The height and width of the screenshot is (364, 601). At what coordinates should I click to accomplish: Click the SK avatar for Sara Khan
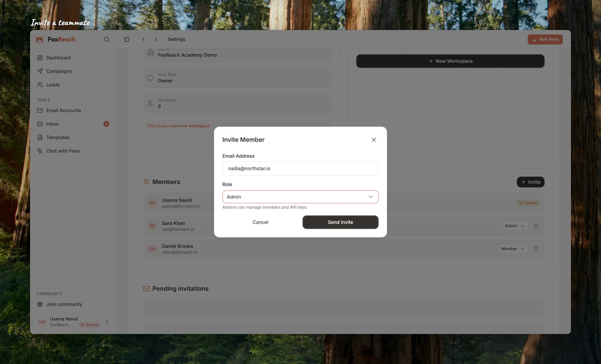pyautogui.click(x=153, y=226)
